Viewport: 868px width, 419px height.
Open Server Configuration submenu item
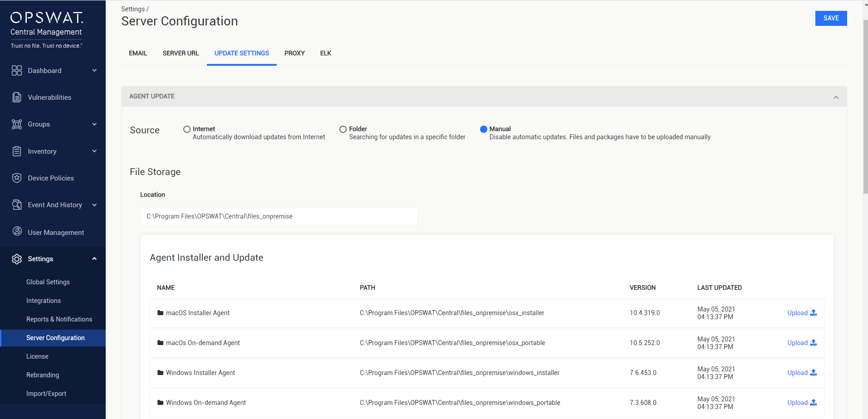pos(53,338)
